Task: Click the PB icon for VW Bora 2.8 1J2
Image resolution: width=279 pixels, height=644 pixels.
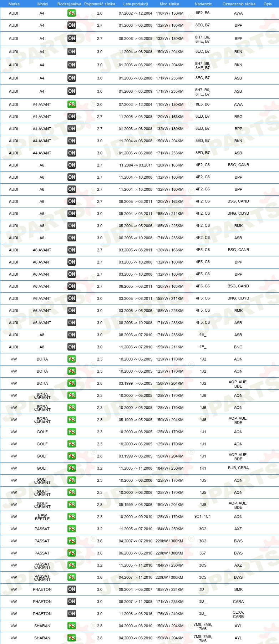Action: click(x=71, y=383)
